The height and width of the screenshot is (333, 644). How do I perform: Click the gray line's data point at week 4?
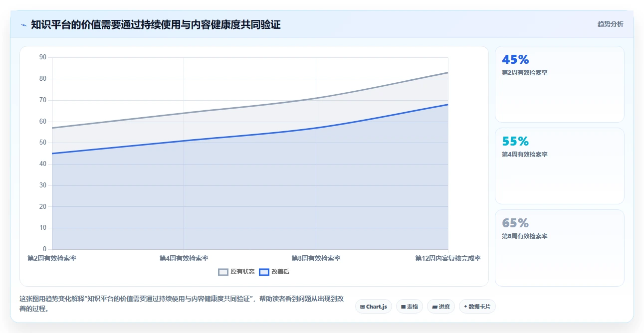(x=184, y=113)
